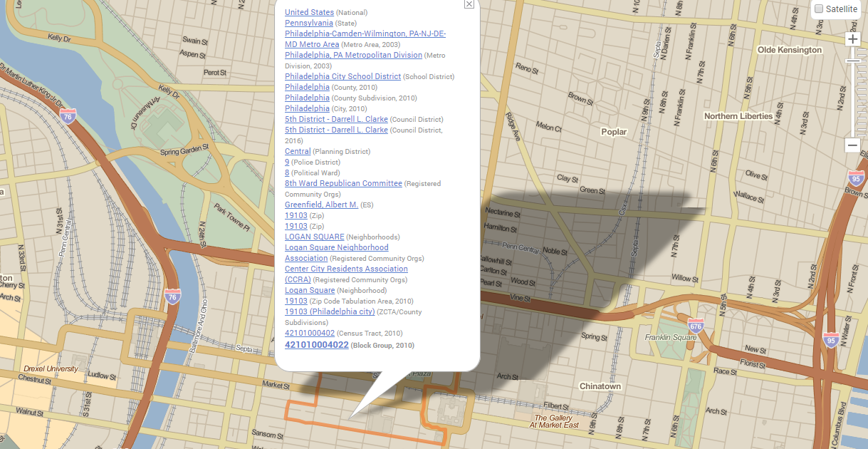Open 8th Ward Republican Committee link
868x449 pixels.
click(343, 183)
